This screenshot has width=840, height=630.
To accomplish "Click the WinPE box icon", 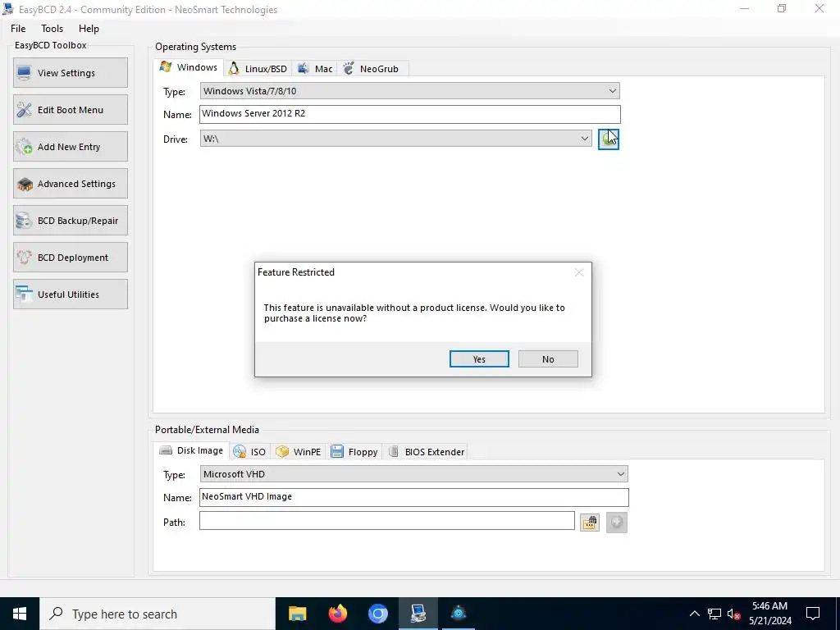I will point(282,452).
